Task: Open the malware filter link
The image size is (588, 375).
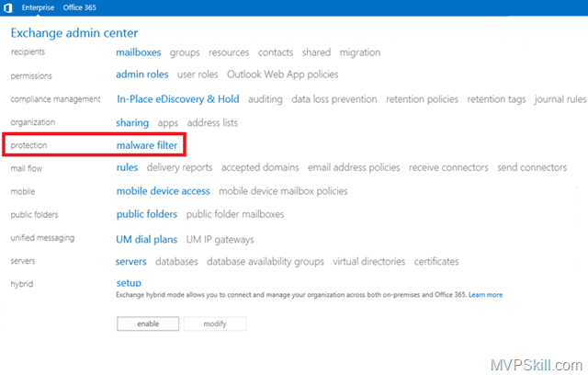Action: [147, 145]
